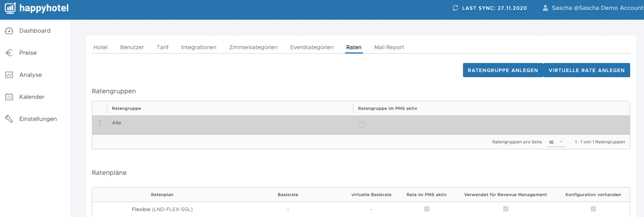The image size is (644, 217).
Task: Open Analyse via its chart icon
Action: [x=9, y=75]
